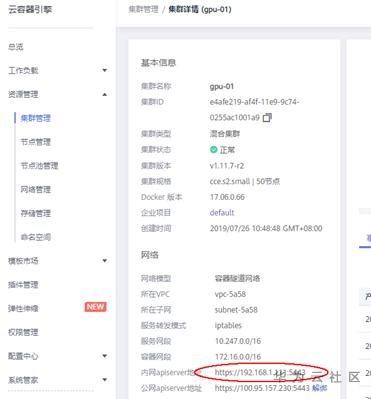Open 命名空间 in the sidebar
The width and height of the screenshot is (371, 399).
pos(36,237)
